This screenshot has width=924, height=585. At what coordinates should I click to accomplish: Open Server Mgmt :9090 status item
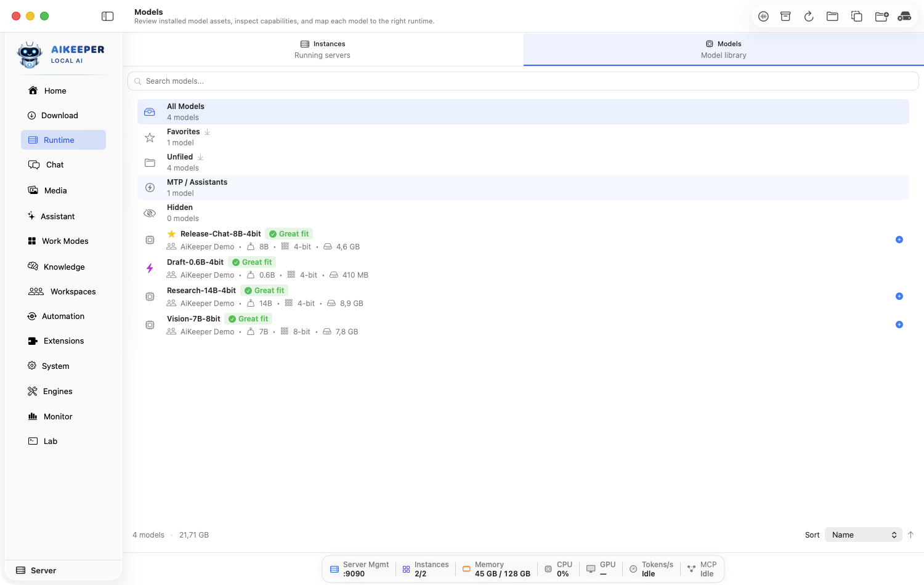click(360, 569)
